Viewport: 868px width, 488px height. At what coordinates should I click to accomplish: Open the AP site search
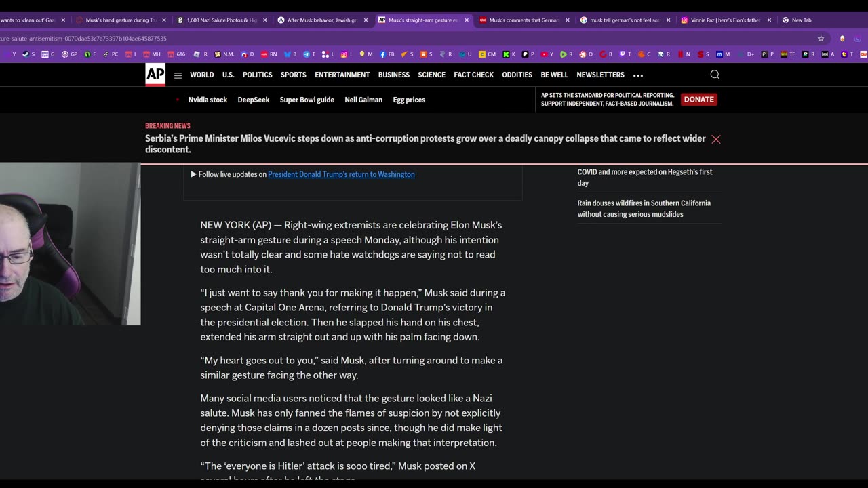[715, 75]
